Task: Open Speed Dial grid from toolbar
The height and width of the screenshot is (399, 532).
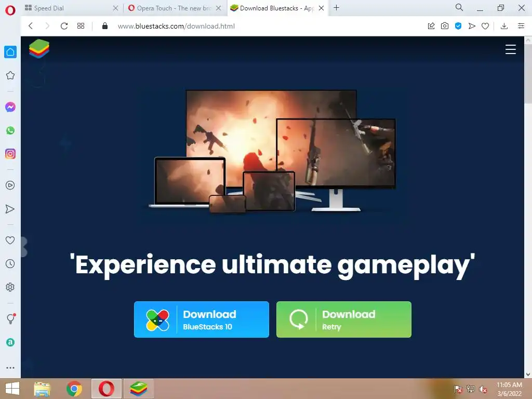Action: [81, 26]
